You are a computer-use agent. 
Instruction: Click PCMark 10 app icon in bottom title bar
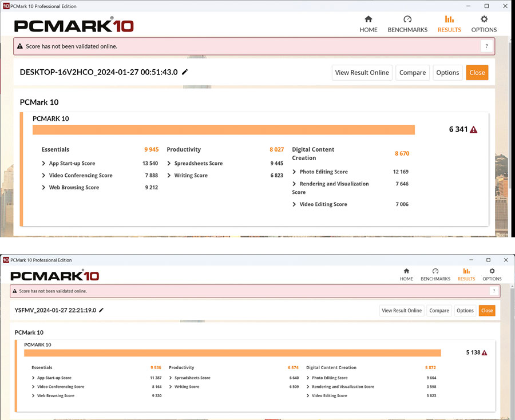6,260
